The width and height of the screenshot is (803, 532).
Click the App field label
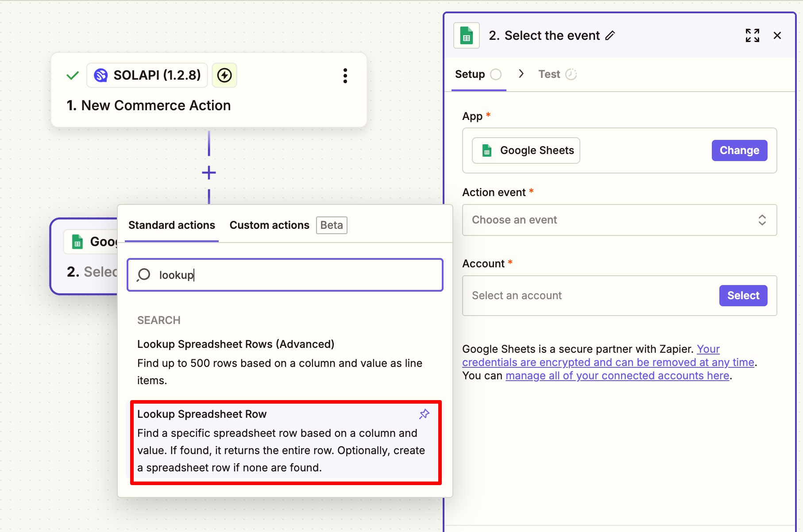(472, 116)
